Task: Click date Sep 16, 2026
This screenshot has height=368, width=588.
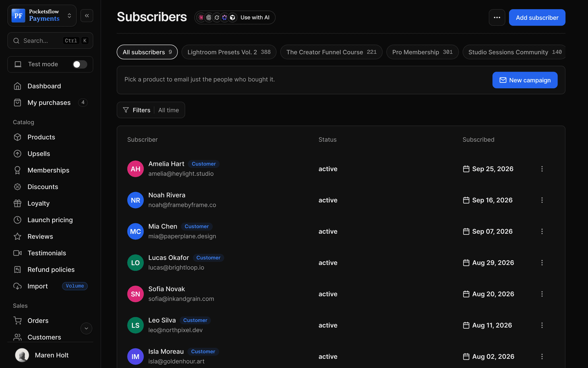Action: coord(492,200)
